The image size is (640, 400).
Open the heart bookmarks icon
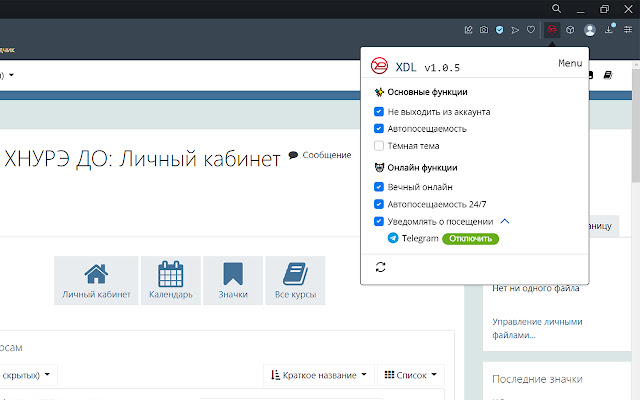point(530,30)
